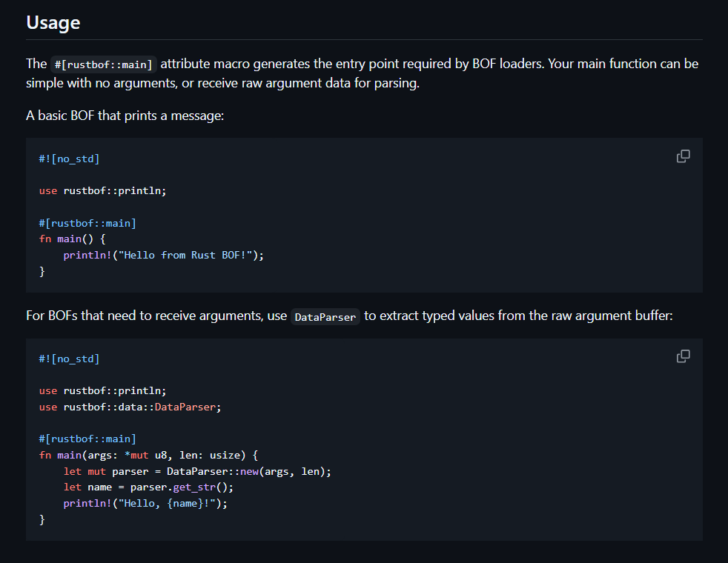728x563 pixels.
Task: Click 'use rustbof::data::DataParser;' line
Action: point(130,407)
